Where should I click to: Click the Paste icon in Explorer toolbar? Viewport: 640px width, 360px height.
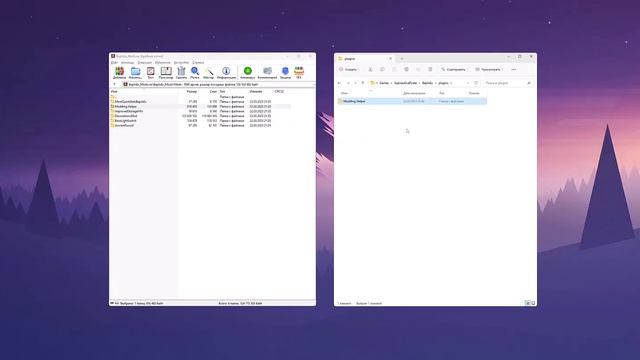pos(394,69)
